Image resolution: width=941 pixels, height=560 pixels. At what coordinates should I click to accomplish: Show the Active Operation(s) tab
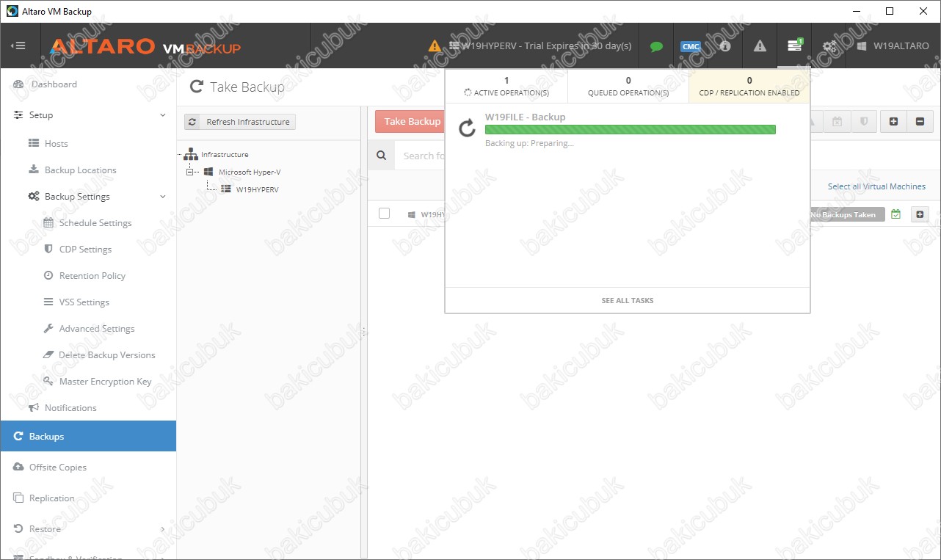506,87
